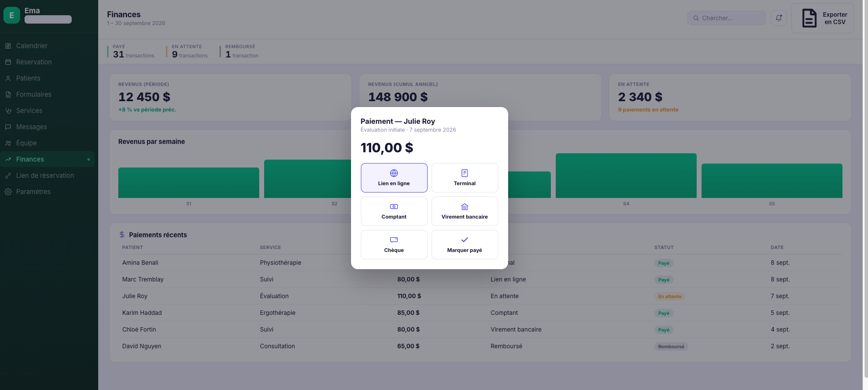Click the Terminal receipt icon
Viewport: 868px width, 390px height.
tap(464, 173)
